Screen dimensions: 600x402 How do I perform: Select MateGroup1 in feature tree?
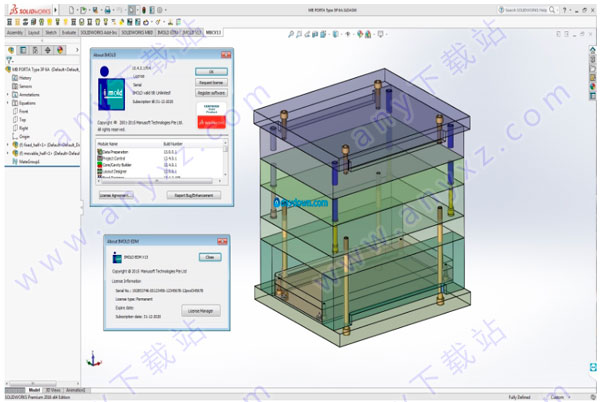tap(26, 161)
